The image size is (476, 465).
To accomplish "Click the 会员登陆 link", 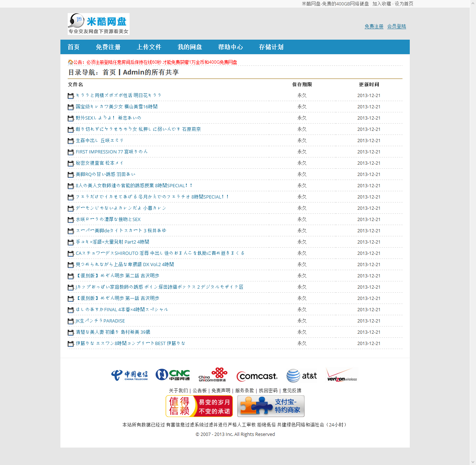I will (397, 26).
